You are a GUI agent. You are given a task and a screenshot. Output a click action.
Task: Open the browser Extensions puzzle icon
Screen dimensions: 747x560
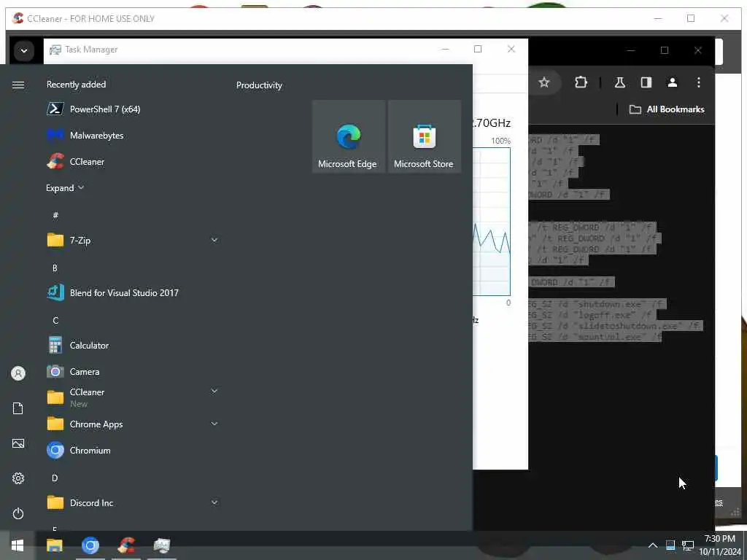(581, 82)
